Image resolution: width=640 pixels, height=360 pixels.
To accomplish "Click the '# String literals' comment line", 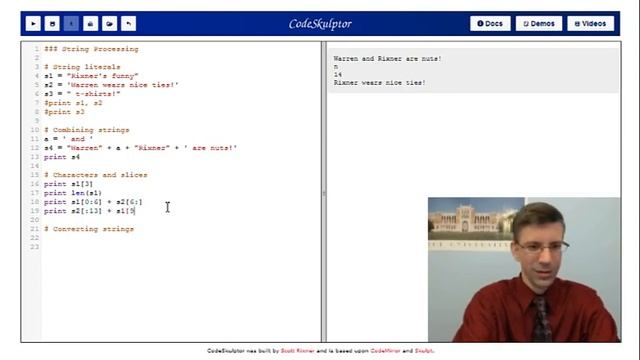I will pos(82,67).
